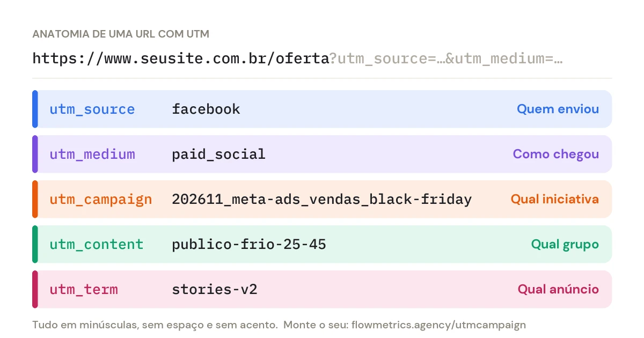Click the utm_term parameter label
This screenshot has height=338, width=644.
tap(84, 290)
